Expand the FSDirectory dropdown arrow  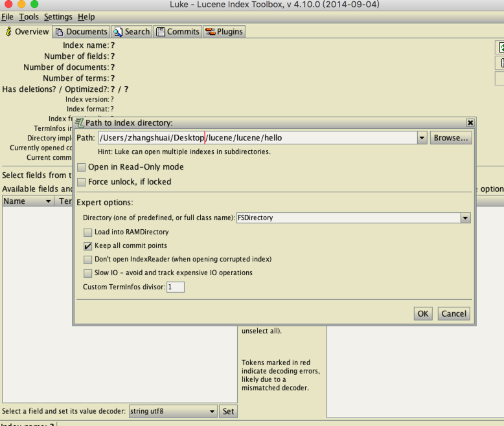pyautogui.click(x=465, y=218)
